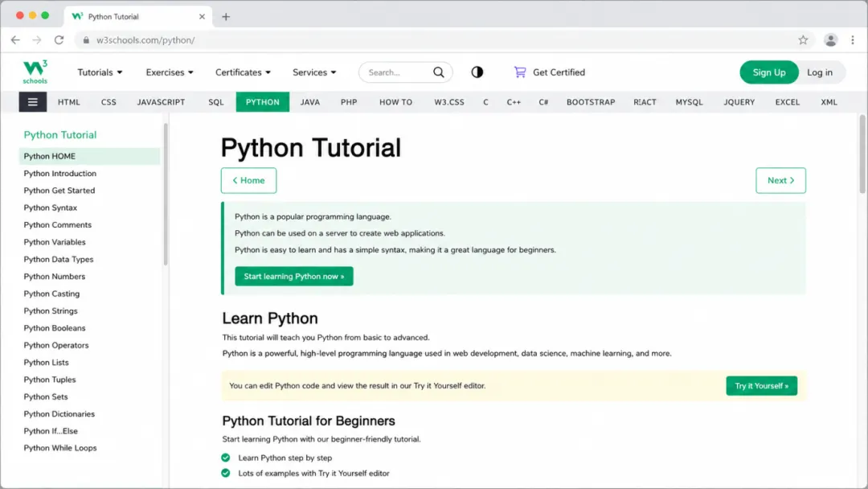Select the JAVASCRIPT tab
This screenshot has width=868, height=489.
[x=161, y=102]
